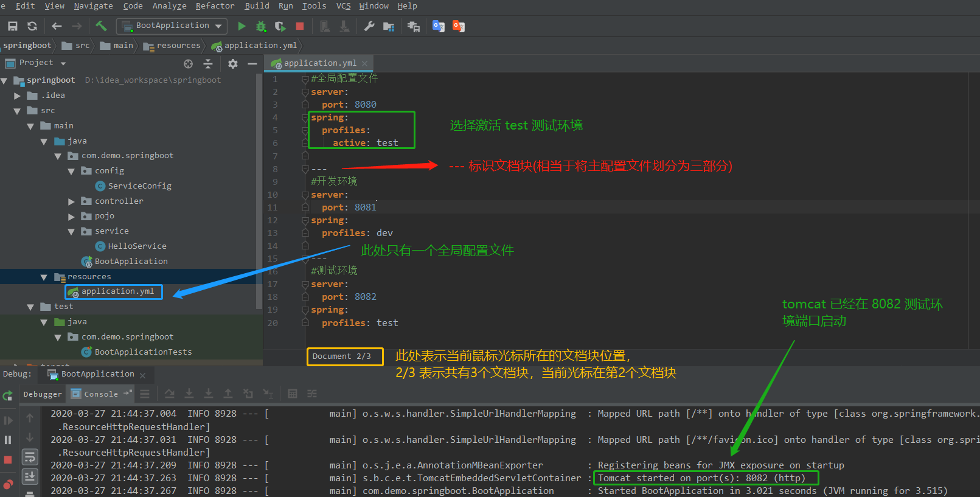Open the Navigate menu
The image size is (980, 497).
[x=93, y=6]
